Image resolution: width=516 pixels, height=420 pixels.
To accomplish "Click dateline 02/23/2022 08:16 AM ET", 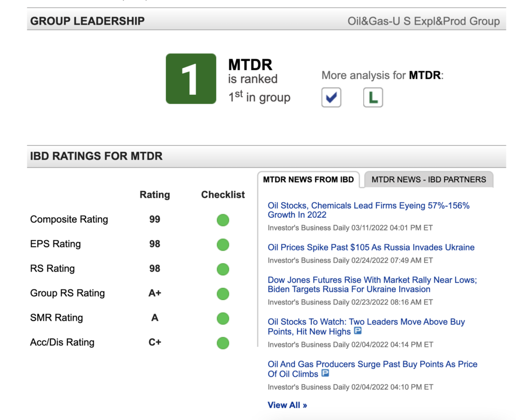I will point(392,302).
